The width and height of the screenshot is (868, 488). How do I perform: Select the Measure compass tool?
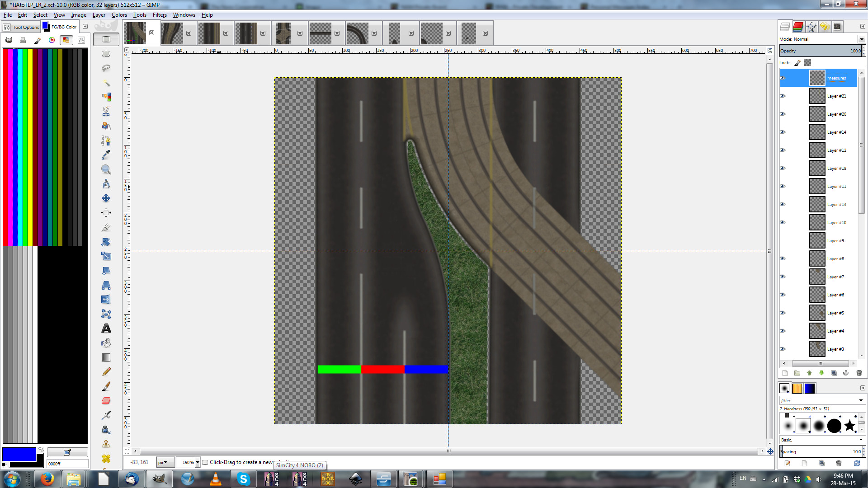[106, 184]
